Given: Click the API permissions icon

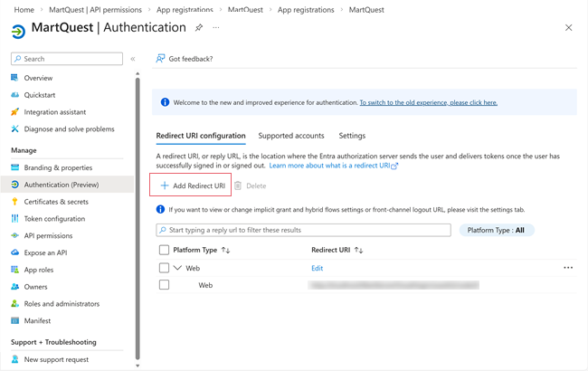Looking at the screenshot, I should pos(14,235).
